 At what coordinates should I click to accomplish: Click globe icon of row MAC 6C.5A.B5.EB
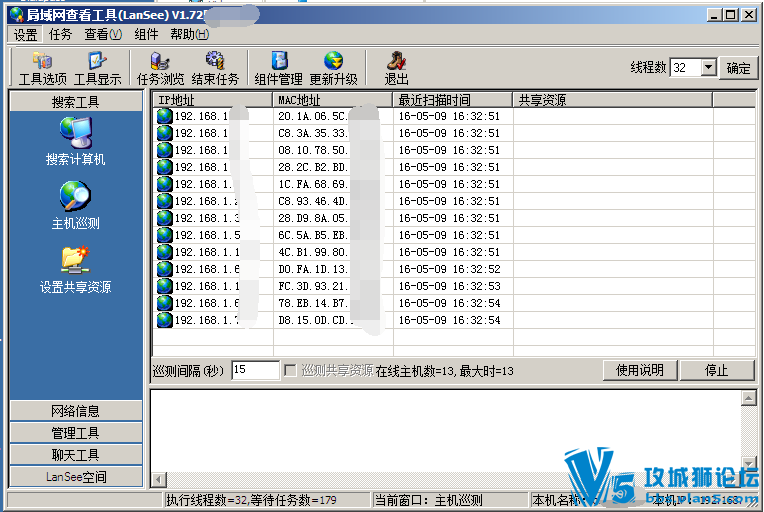click(x=165, y=235)
